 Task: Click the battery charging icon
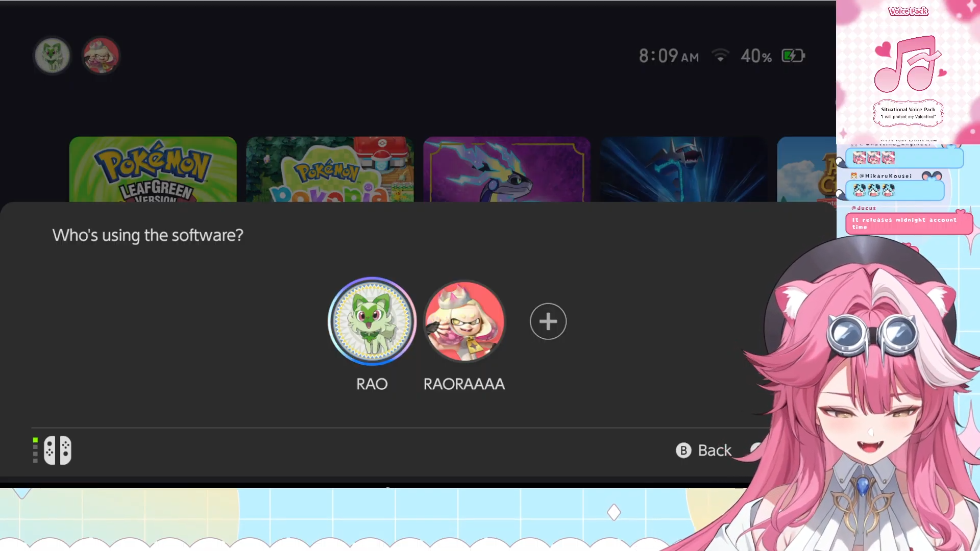tap(793, 55)
